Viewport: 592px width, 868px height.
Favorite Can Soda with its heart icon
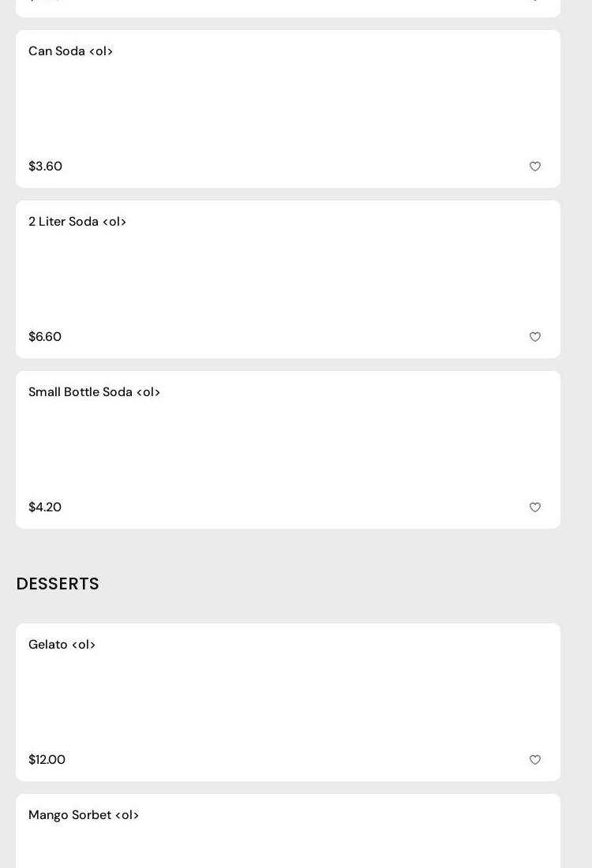click(x=535, y=166)
